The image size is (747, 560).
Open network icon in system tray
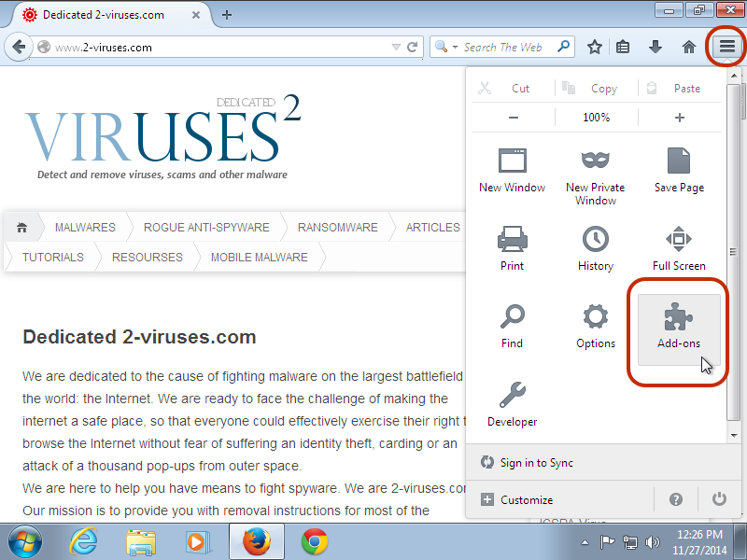630,542
